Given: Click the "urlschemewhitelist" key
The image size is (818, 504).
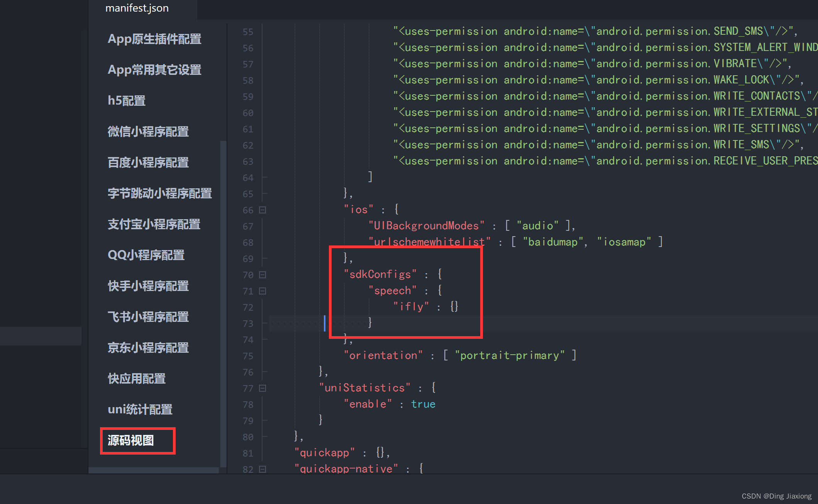Looking at the screenshot, I should point(430,242).
